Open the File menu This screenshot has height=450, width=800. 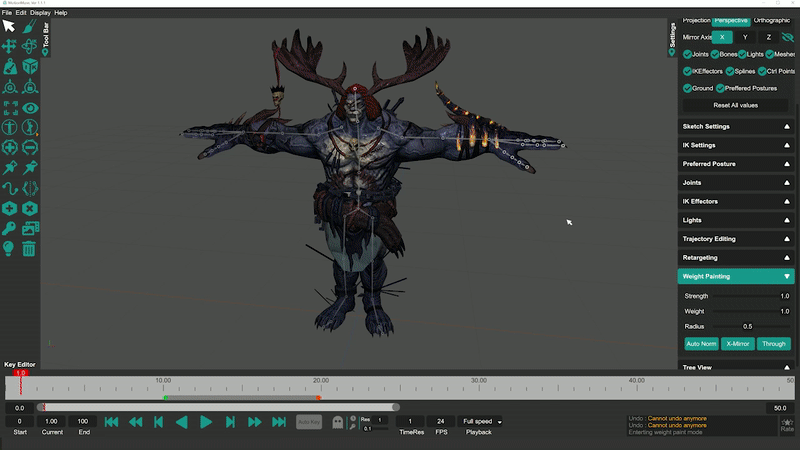7,13
